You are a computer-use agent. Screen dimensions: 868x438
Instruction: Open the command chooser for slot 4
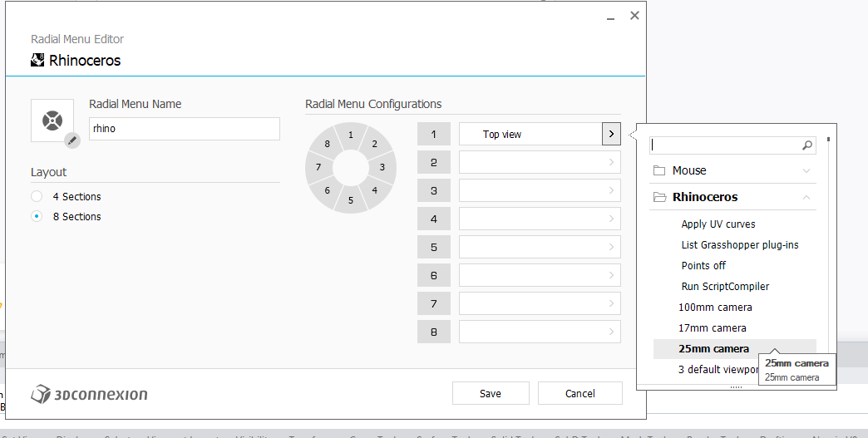(611, 219)
